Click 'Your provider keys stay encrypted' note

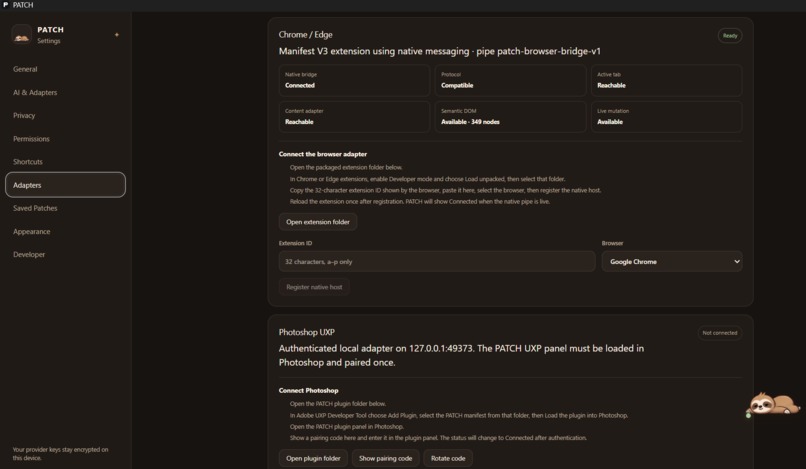[x=61, y=454]
